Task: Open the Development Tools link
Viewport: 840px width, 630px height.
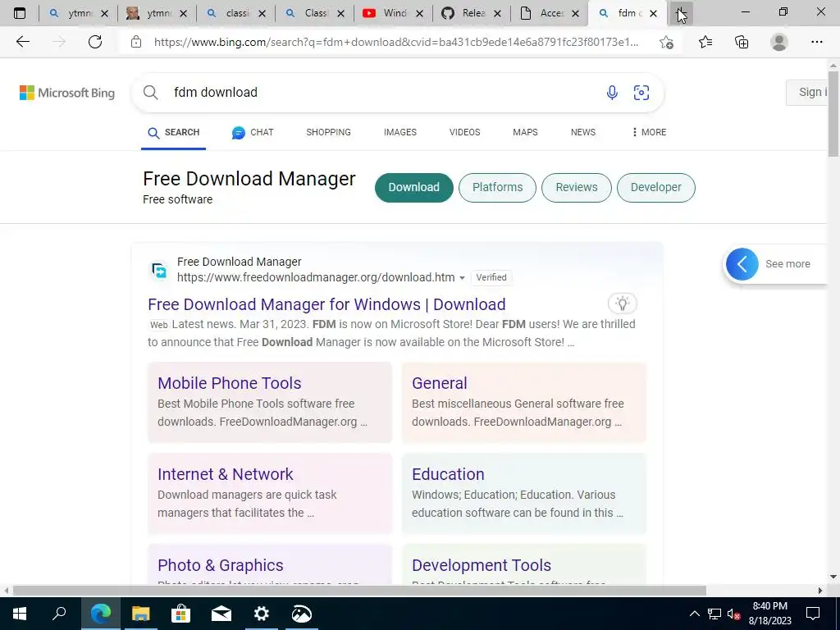Action: [x=482, y=565]
